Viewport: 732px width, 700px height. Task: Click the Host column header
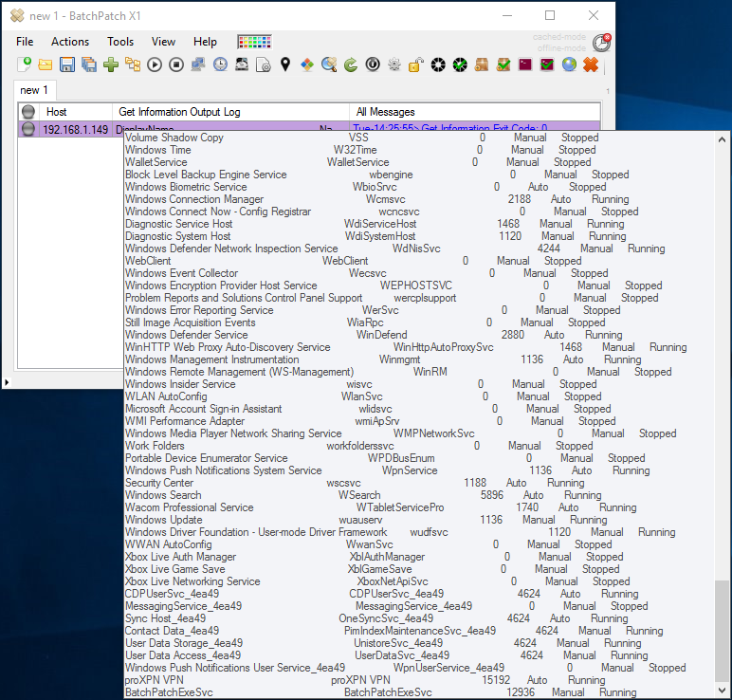(76, 112)
